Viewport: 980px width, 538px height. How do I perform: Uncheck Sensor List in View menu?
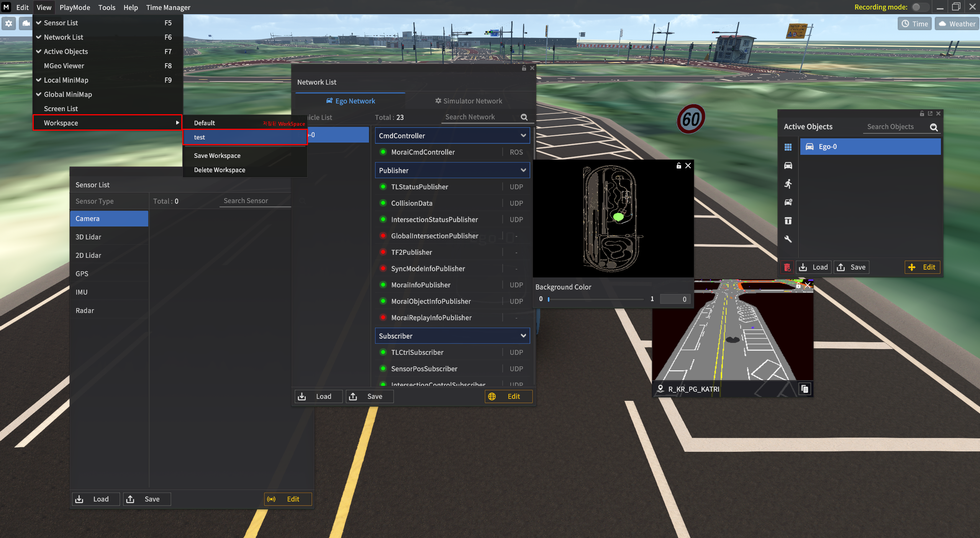point(61,23)
